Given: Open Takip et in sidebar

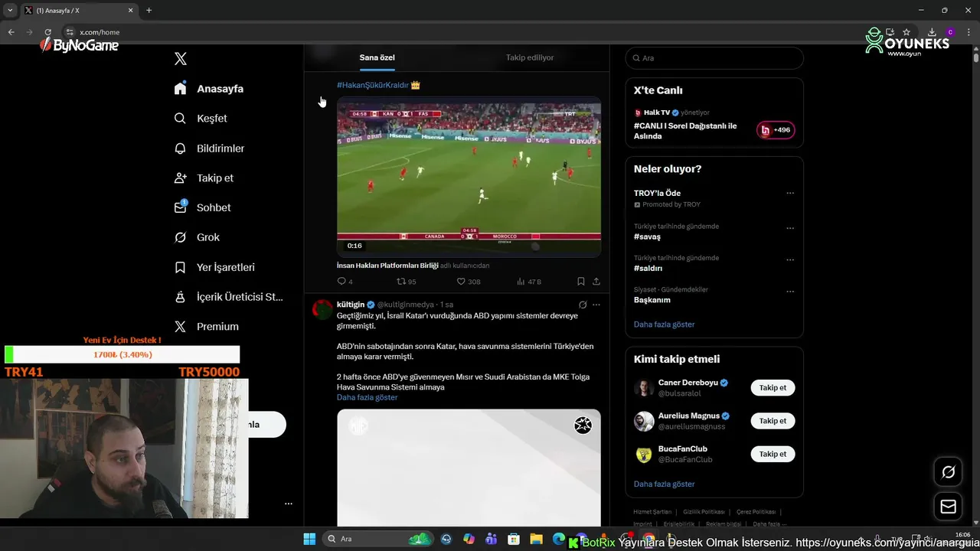Looking at the screenshot, I should [204, 178].
